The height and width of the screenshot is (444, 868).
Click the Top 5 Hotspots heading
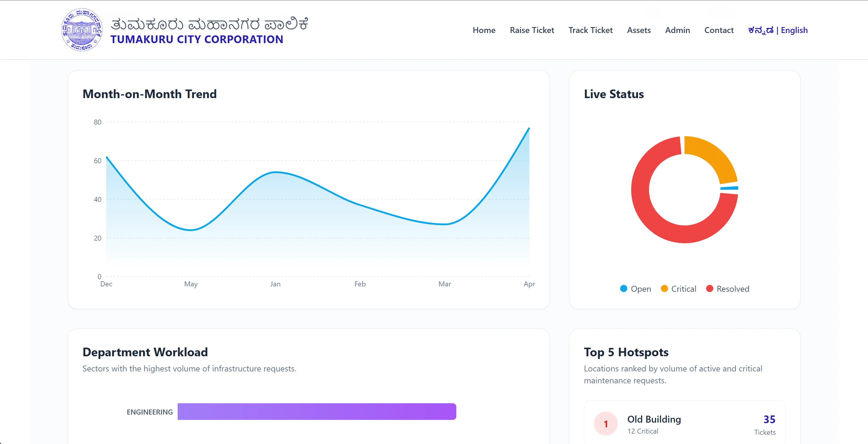coord(626,352)
